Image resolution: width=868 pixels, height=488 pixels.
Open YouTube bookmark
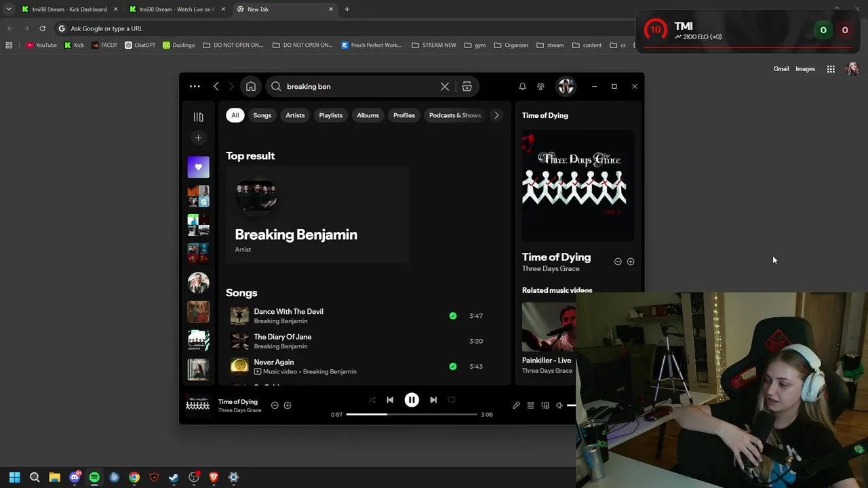coord(41,45)
